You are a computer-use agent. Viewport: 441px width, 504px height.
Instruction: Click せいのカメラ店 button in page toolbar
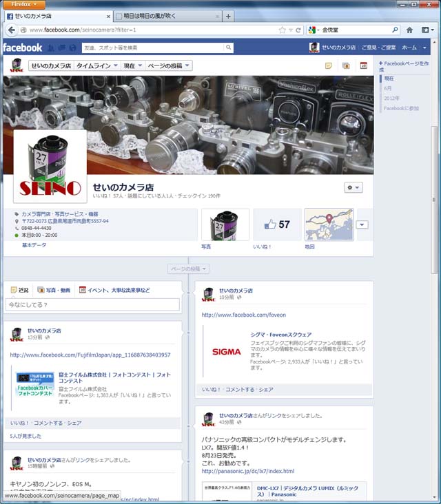pyautogui.click(x=51, y=66)
